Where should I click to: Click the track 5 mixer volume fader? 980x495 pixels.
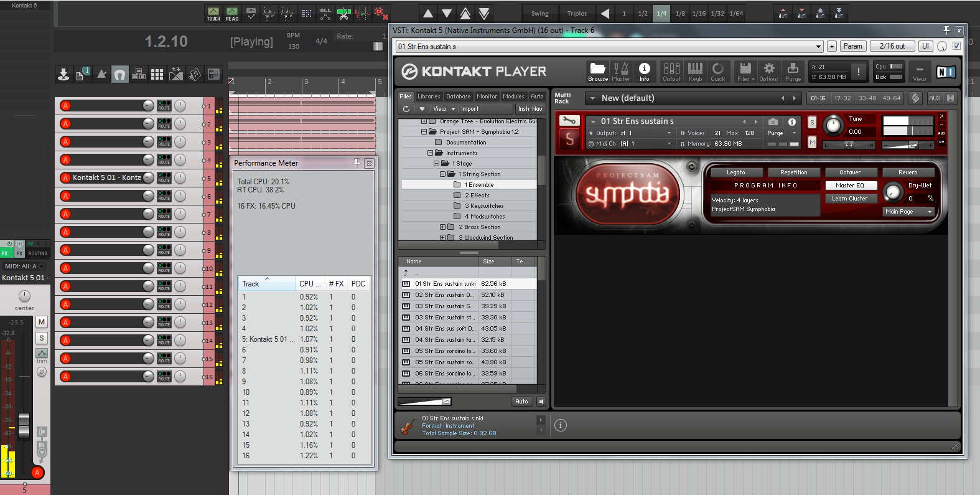pos(24,425)
